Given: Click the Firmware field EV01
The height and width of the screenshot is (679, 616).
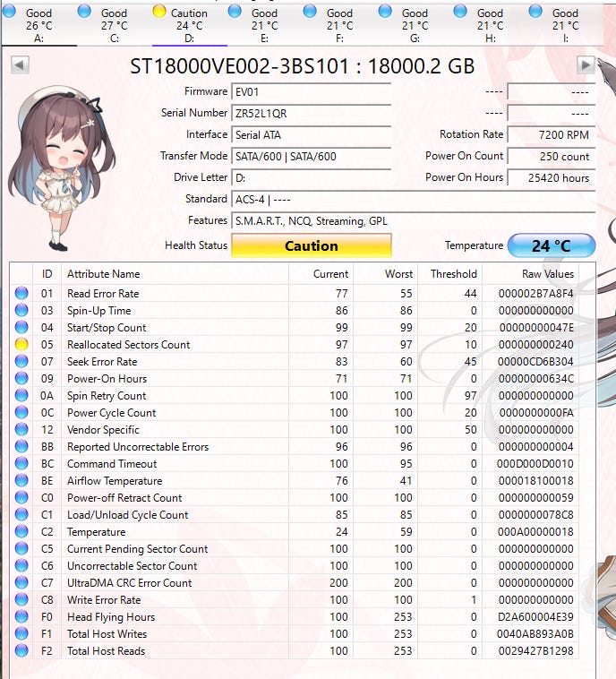Looking at the screenshot, I should (312, 91).
